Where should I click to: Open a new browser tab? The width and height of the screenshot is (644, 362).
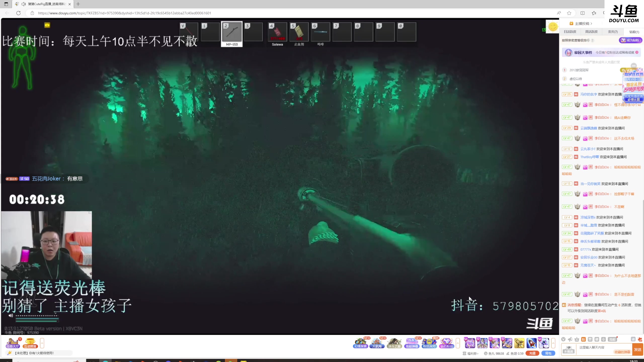(78, 4)
